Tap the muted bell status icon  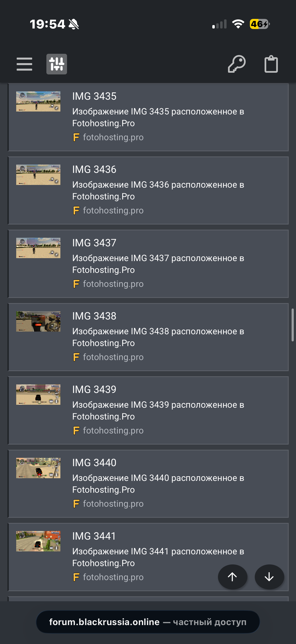point(74,24)
